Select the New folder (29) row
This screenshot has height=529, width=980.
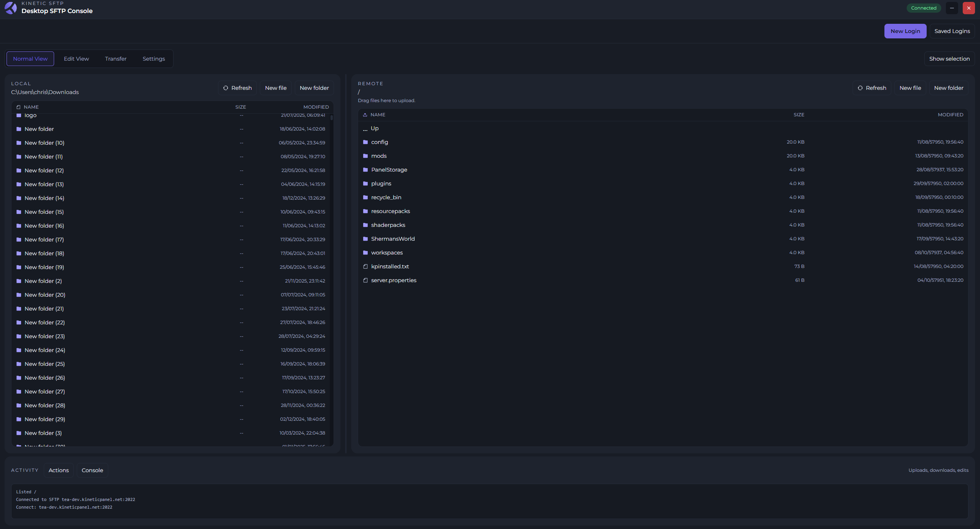pos(171,419)
